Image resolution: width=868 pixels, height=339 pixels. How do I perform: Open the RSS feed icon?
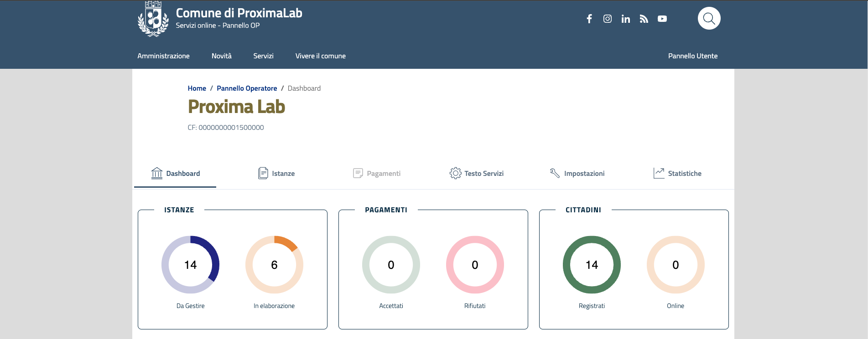[x=644, y=19]
